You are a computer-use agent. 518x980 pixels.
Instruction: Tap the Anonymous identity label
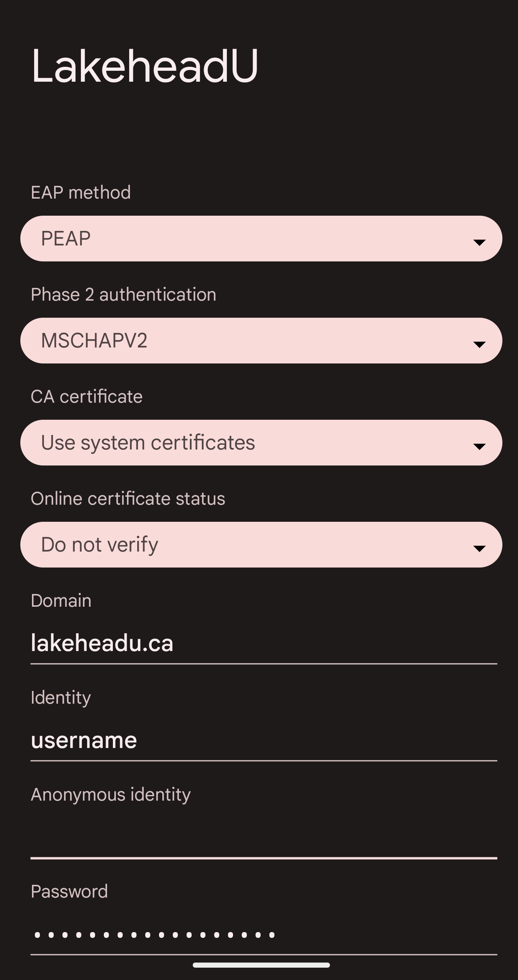tap(110, 794)
